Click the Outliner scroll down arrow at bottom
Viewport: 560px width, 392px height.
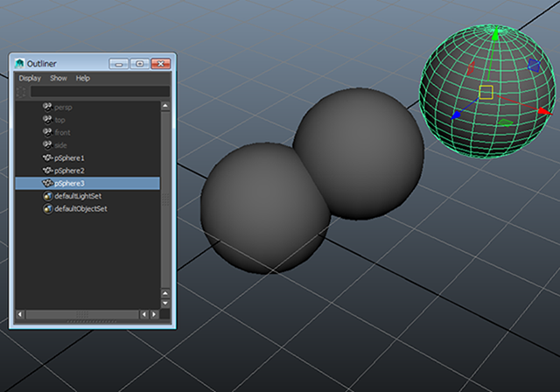click(x=165, y=303)
